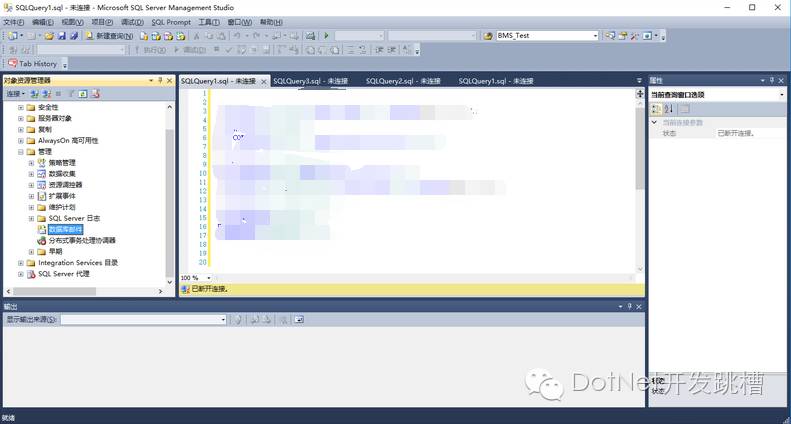791x424 pixels.
Task: Pin the 对象资源管理器 panel
Action: [x=160, y=81]
